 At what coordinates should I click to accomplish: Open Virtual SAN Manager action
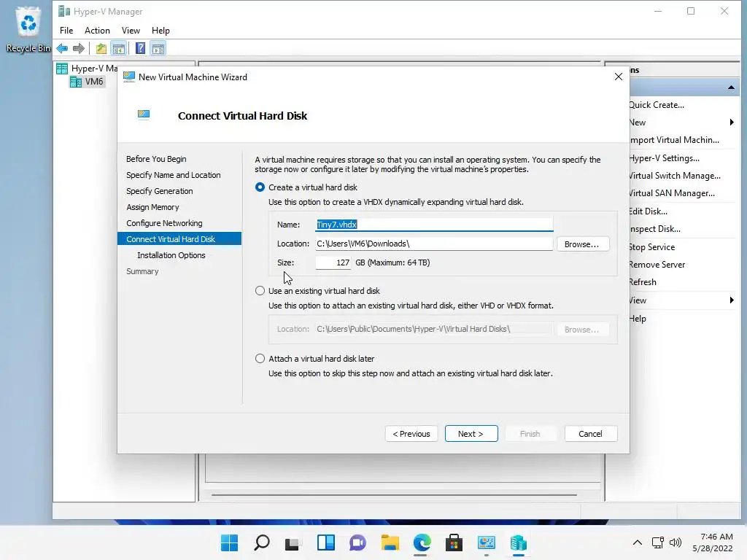click(672, 193)
